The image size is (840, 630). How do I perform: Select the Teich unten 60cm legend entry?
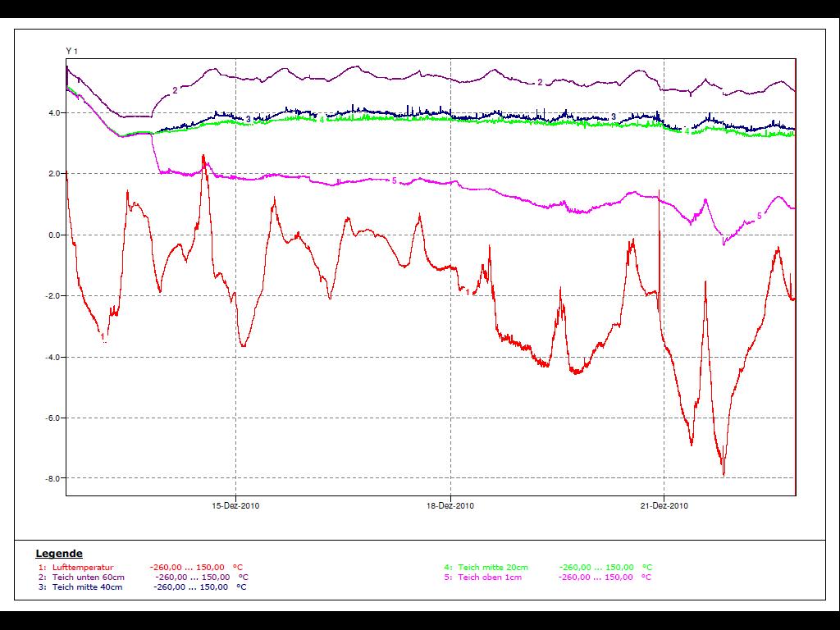click(x=88, y=577)
